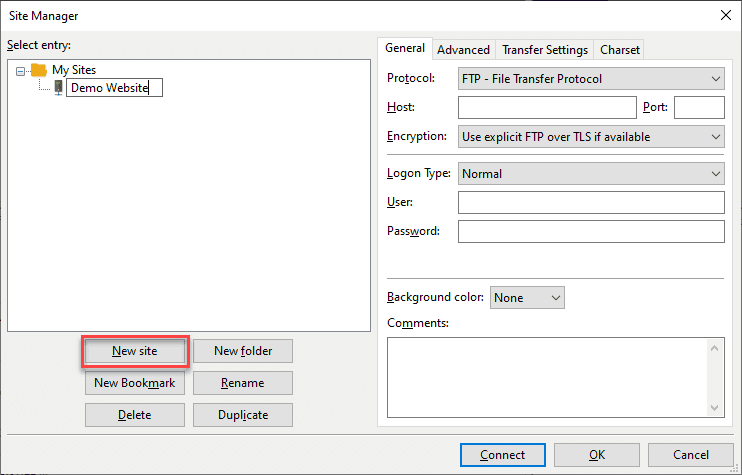742x475 pixels.
Task: Click the Comments scrollbar up arrow
Action: [715, 348]
